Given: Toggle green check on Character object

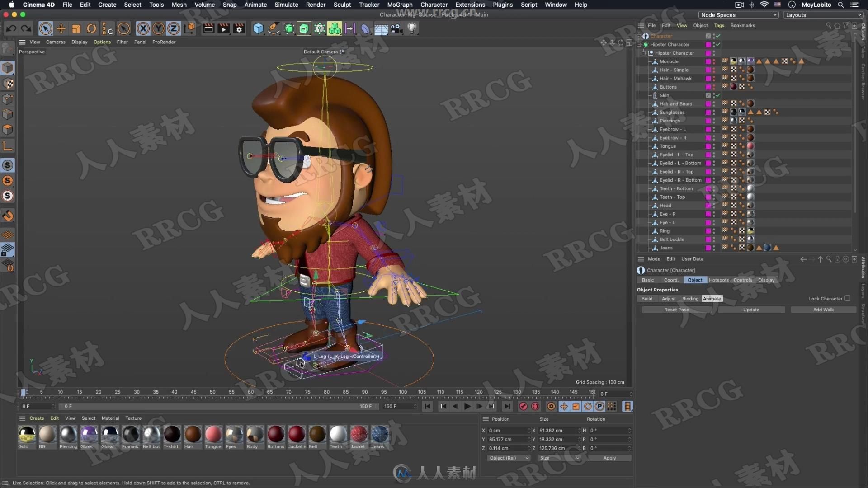Looking at the screenshot, I should 718,36.
